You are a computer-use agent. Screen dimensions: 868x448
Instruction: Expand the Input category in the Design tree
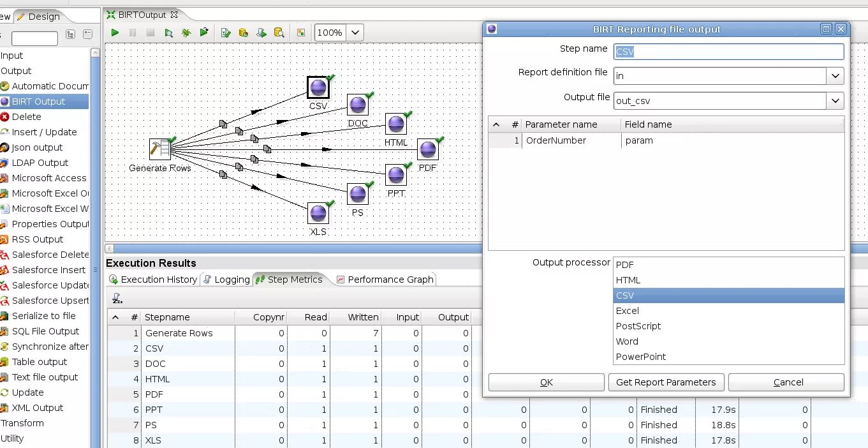tap(11, 56)
